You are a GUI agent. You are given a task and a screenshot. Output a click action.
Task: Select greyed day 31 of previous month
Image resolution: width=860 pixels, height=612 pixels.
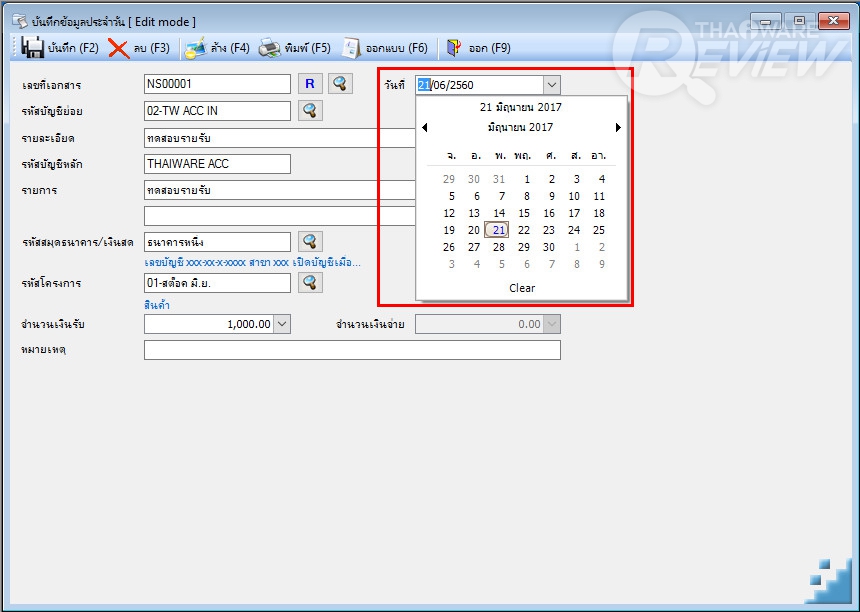pyautogui.click(x=499, y=179)
